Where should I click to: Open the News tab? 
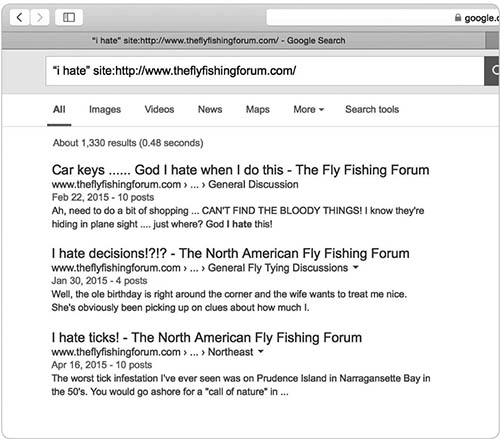coord(210,109)
